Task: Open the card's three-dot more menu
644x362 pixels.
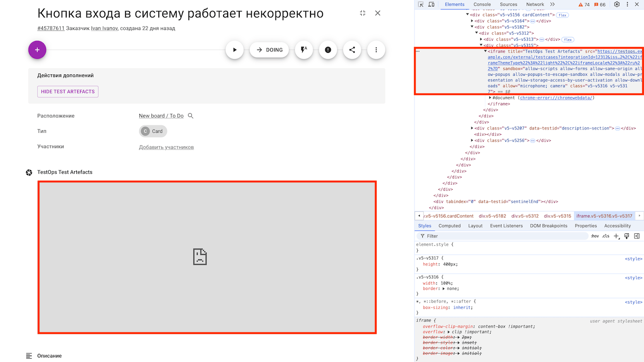Action: tap(376, 50)
